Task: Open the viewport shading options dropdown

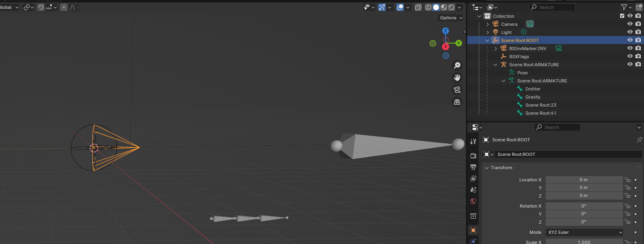Action: pos(459,7)
